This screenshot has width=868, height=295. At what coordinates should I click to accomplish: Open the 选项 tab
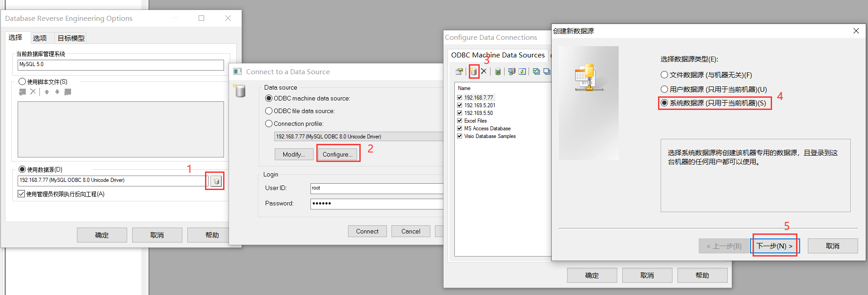click(x=40, y=38)
